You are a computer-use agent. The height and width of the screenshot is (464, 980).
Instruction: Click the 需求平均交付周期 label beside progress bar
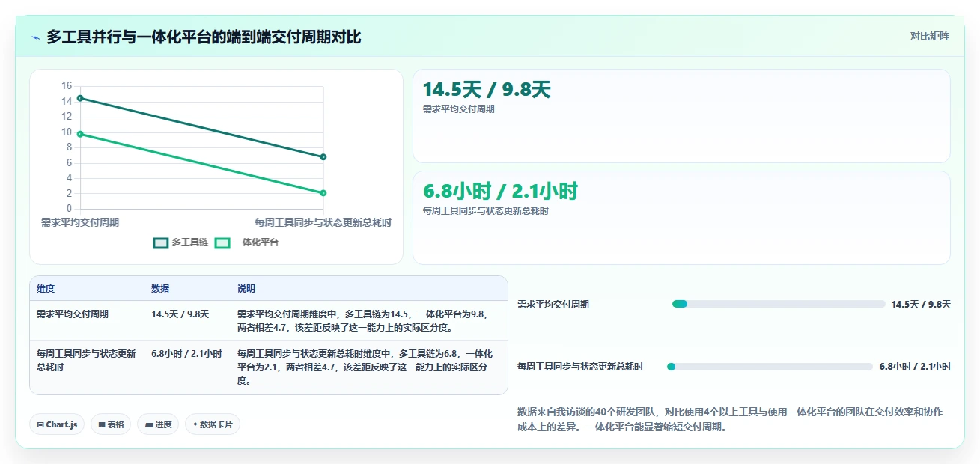point(553,305)
